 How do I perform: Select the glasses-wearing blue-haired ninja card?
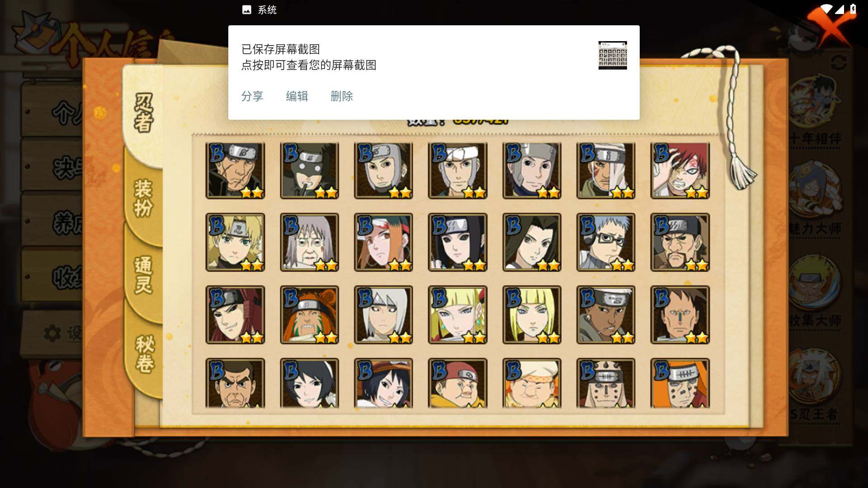[606, 243]
